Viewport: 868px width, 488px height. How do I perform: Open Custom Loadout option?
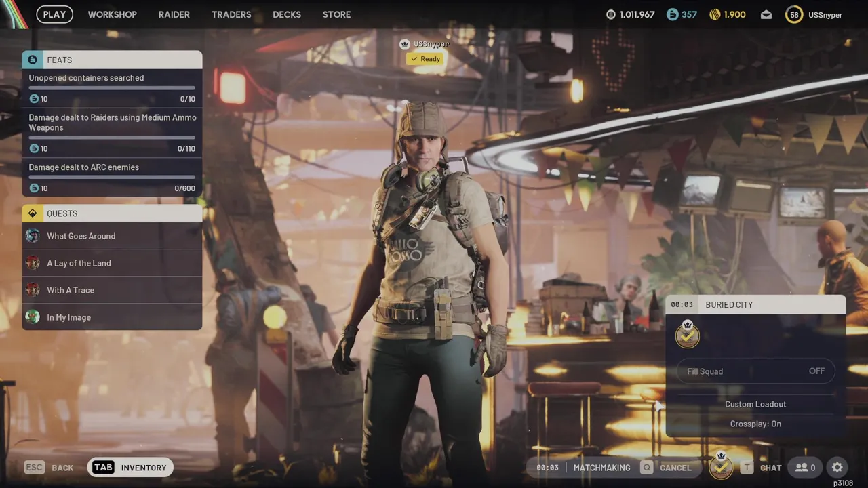pyautogui.click(x=755, y=404)
